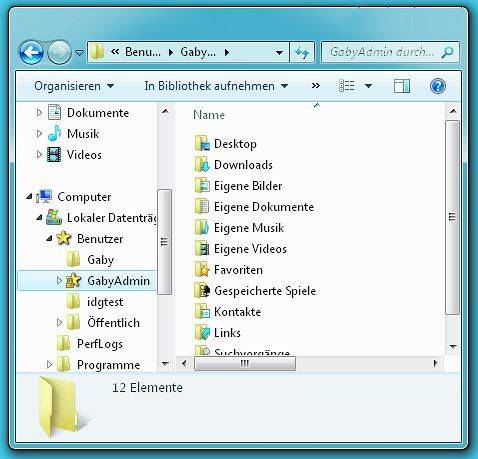The image size is (478, 459).
Task: Expand the Öffentlich folder node
Action: pos(59,322)
